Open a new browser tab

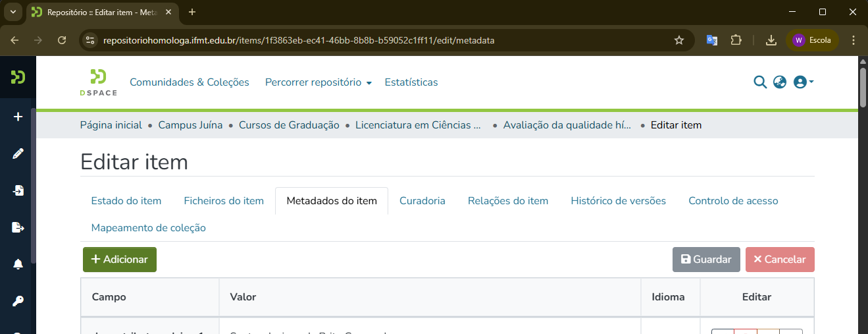[x=192, y=12]
